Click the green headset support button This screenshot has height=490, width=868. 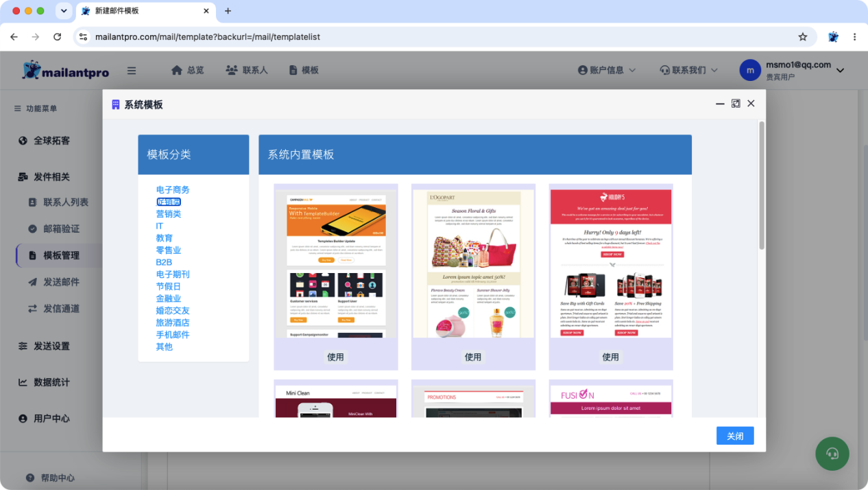(832, 453)
